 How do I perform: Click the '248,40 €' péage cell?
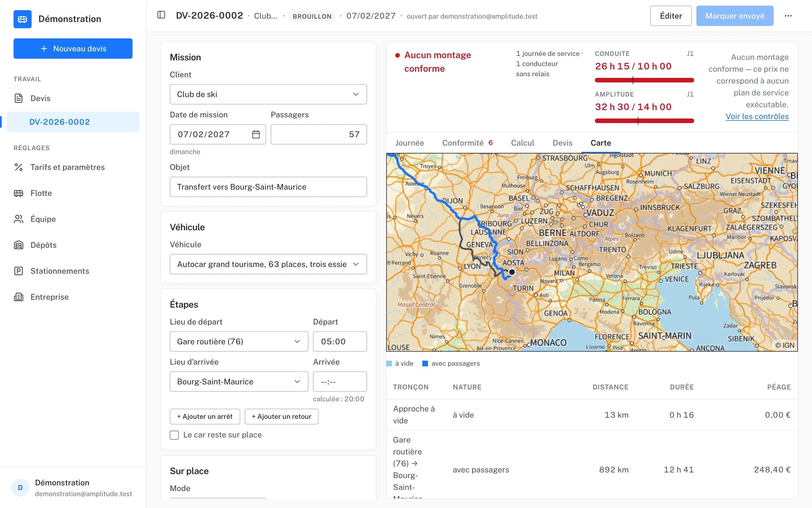click(x=772, y=470)
